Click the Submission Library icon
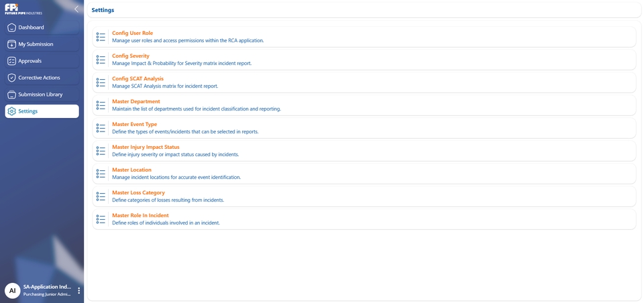Image resolution: width=644 pixels, height=303 pixels. click(x=12, y=95)
